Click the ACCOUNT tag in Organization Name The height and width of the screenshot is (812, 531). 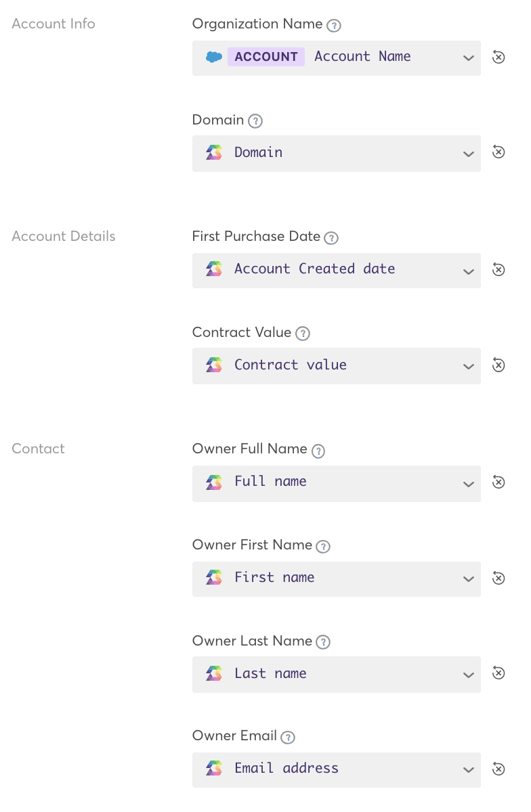click(266, 57)
